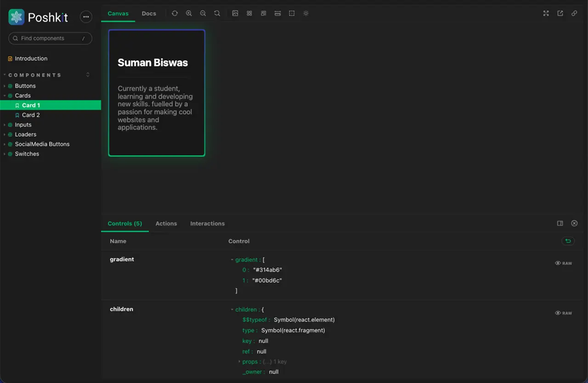Click the ref null value
The height and width of the screenshot is (383, 588).
click(261, 351)
